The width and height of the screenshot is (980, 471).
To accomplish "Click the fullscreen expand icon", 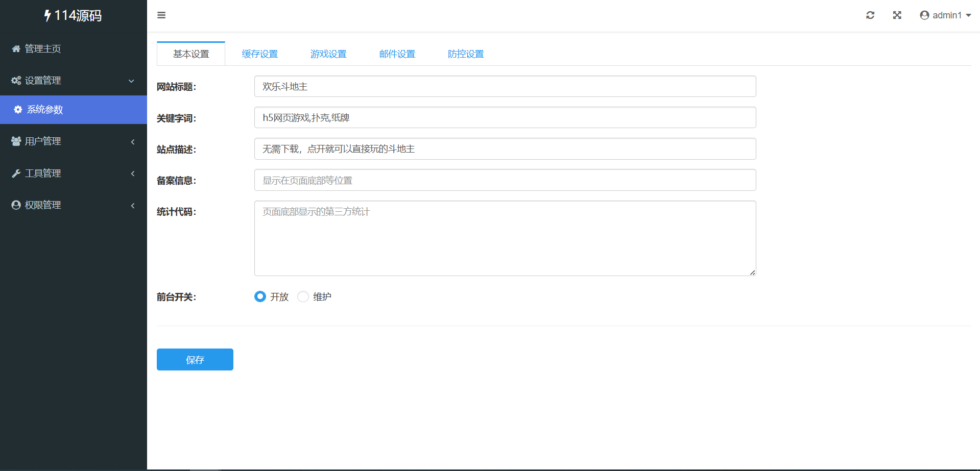I will pyautogui.click(x=897, y=15).
